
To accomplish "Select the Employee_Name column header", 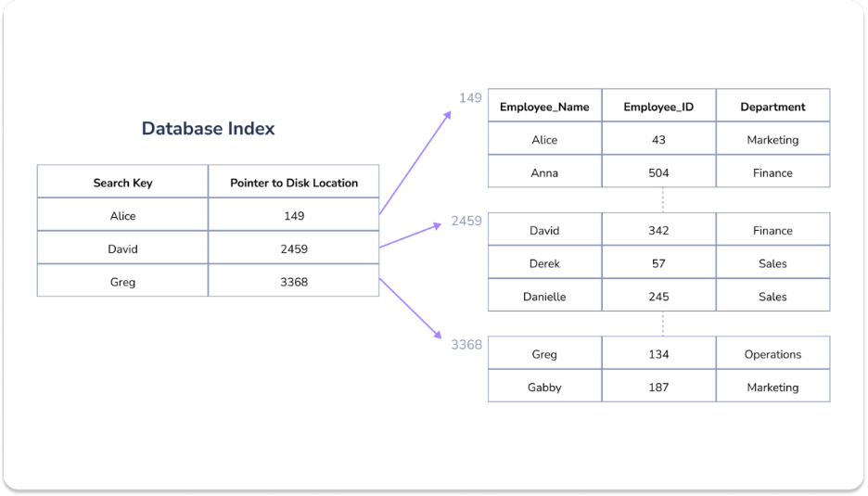I will (544, 107).
